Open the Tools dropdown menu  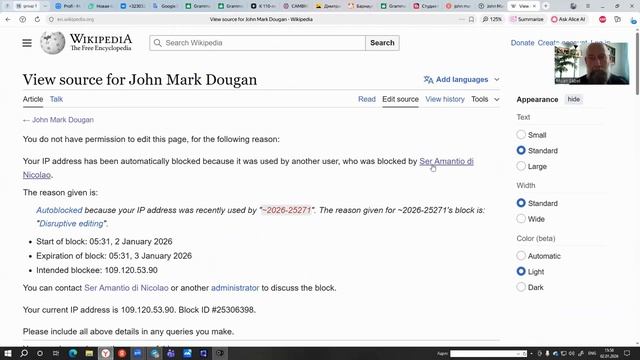pyautogui.click(x=485, y=99)
